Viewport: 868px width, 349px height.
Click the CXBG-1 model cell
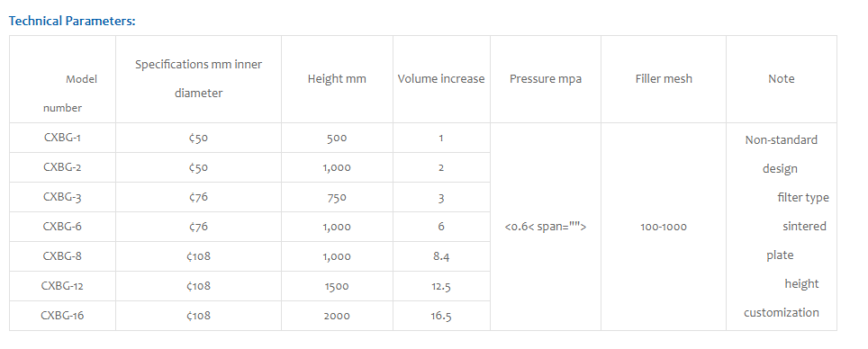pos(62,138)
